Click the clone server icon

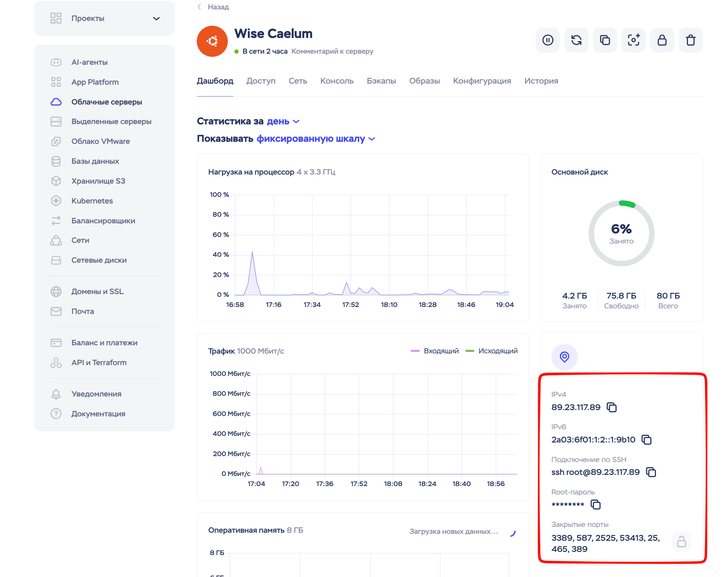point(605,40)
